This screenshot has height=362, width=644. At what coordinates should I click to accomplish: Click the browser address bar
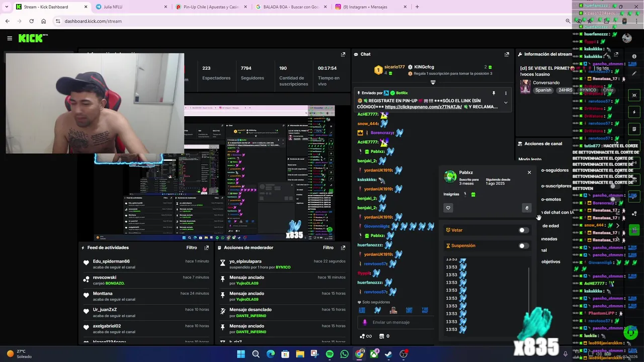click(x=309, y=21)
